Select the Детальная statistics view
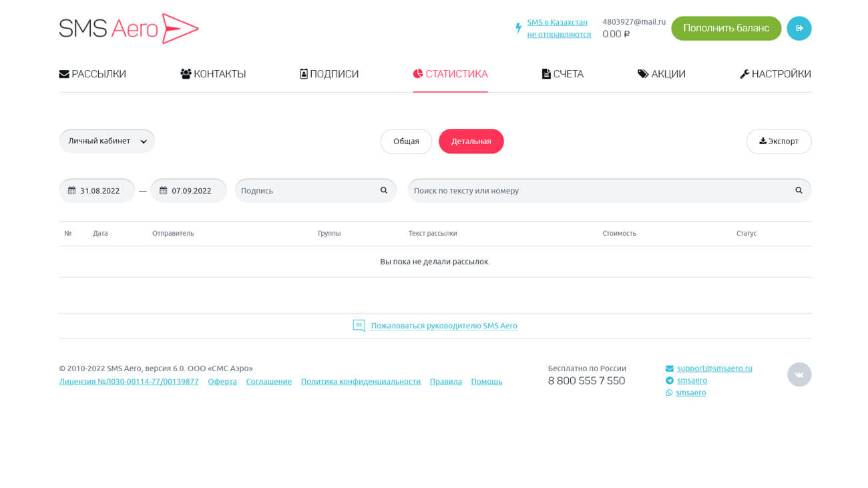The image size is (868, 488). click(x=471, y=142)
